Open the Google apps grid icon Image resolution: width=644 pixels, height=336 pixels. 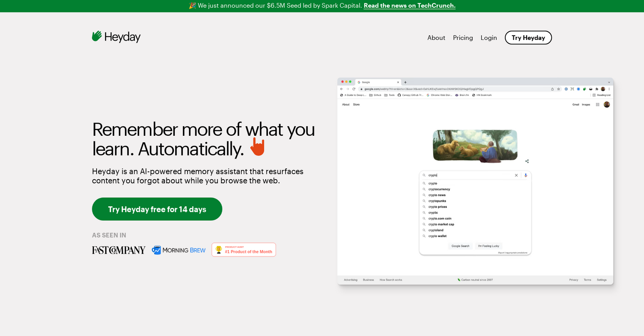597,104
